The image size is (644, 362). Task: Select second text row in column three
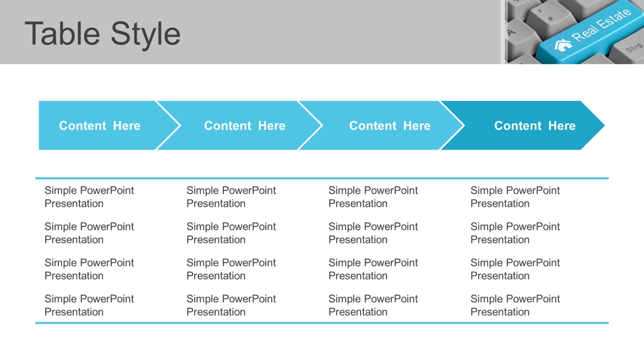(x=373, y=233)
